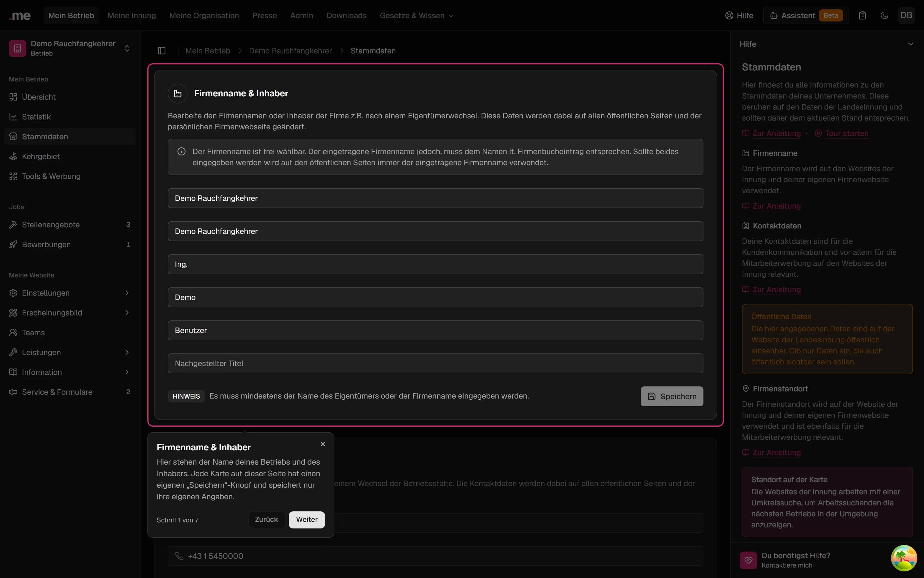Viewport: 924px width, 578px height.
Task: Open Hilfe in the top bar
Action: click(739, 15)
